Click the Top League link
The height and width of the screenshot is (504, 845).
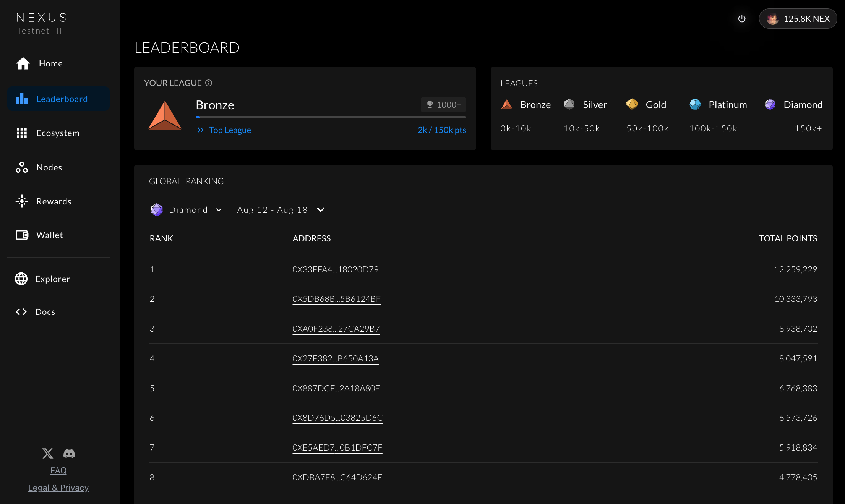click(230, 130)
